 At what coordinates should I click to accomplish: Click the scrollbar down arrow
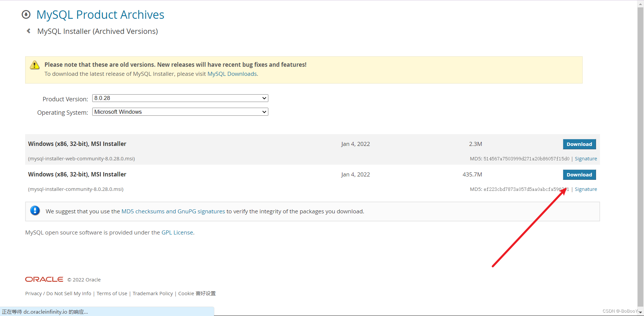pos(640,312)
